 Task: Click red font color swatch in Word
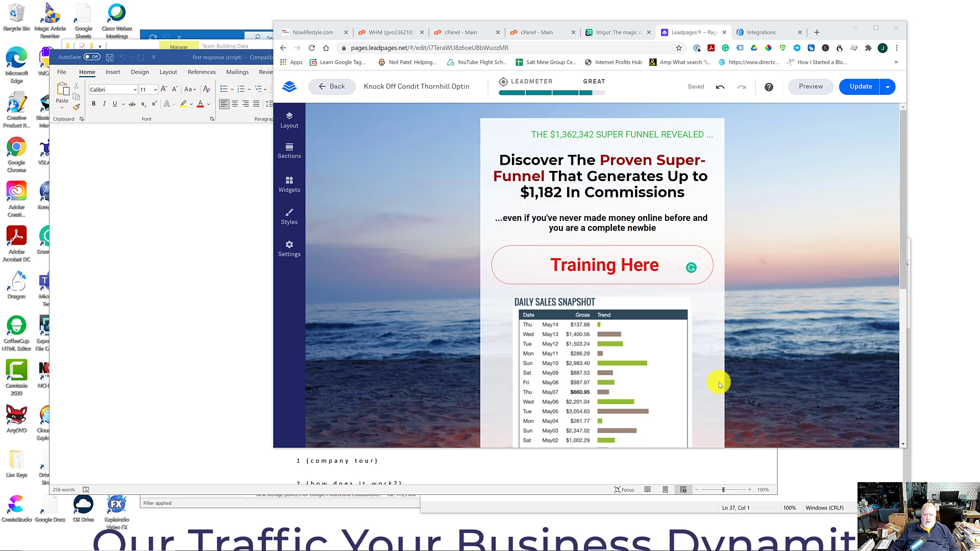(x=200, y=104)
